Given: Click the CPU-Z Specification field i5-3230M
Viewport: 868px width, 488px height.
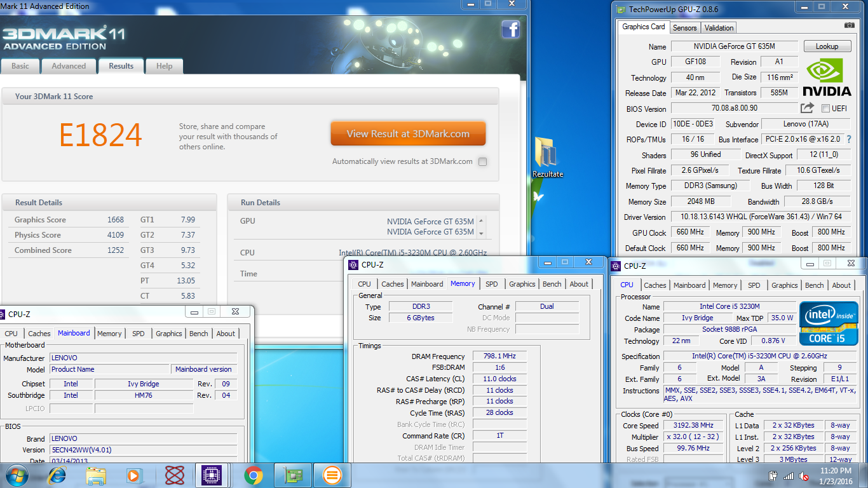Looking at the screenshot, I should [x=759, y=356].
